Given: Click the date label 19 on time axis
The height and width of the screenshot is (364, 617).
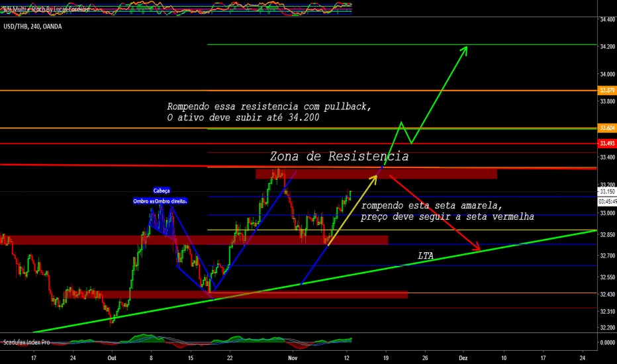Looking at the screenshot, I should click(385, 358).
